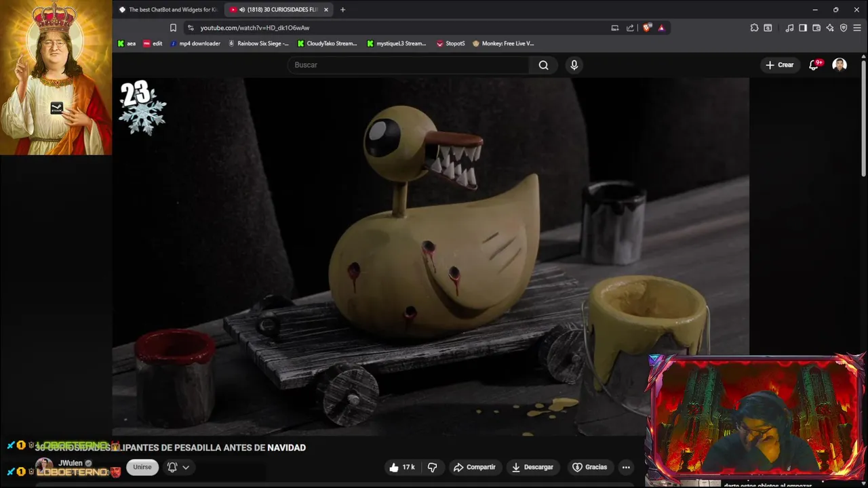This screenshot has height=488, width=868.
Task: Open the extensions puzzle icon
Action: (x=754, y=28)
